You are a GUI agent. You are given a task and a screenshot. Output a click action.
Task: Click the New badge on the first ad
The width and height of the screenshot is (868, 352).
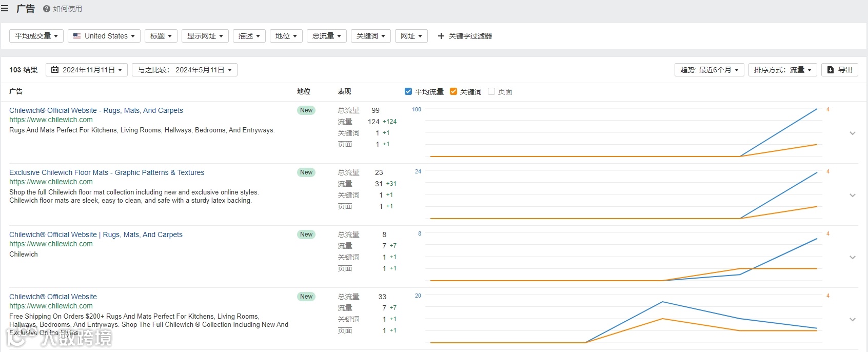point(306,110)
